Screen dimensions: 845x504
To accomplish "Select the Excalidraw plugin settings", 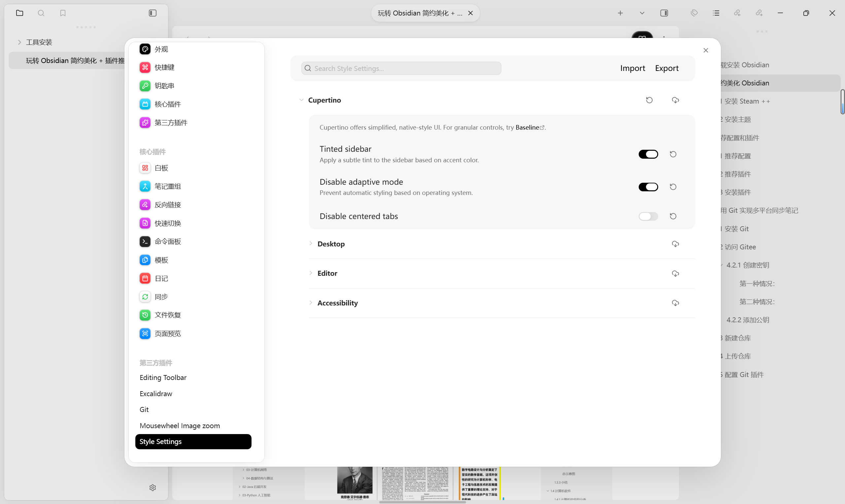I will [x=155, y=394].
